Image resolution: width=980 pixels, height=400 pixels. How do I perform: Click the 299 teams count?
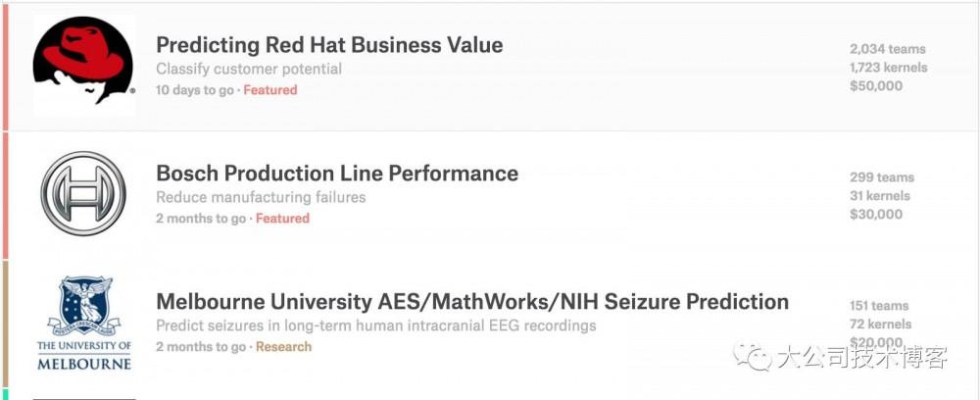[x=881, y=177]
